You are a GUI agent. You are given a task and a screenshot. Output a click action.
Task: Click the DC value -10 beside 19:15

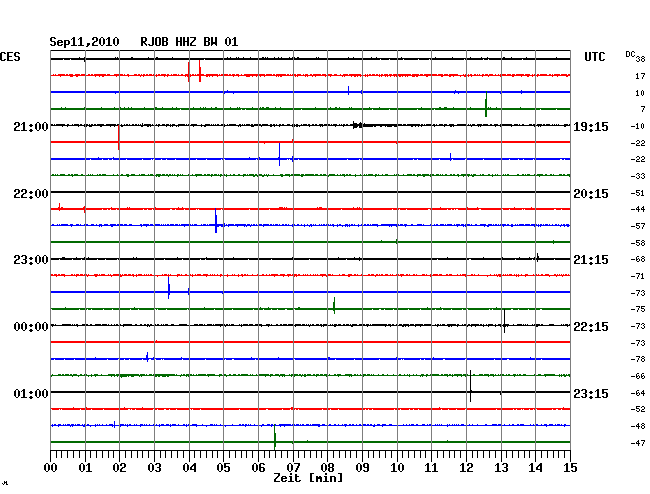point(638,126)
